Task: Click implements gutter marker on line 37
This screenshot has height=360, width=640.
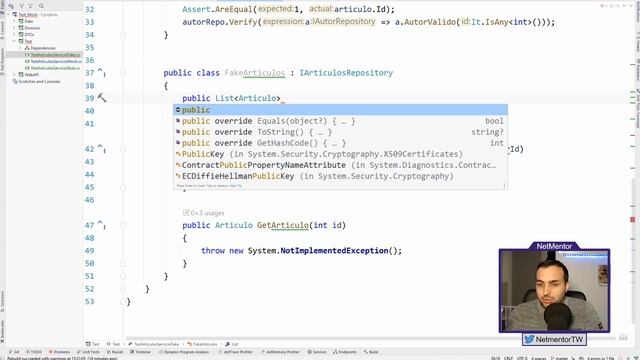Action: 101,73
